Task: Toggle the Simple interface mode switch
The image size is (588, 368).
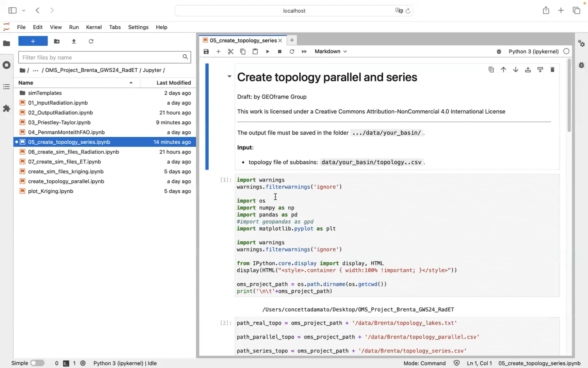Action: pos(37,363)
